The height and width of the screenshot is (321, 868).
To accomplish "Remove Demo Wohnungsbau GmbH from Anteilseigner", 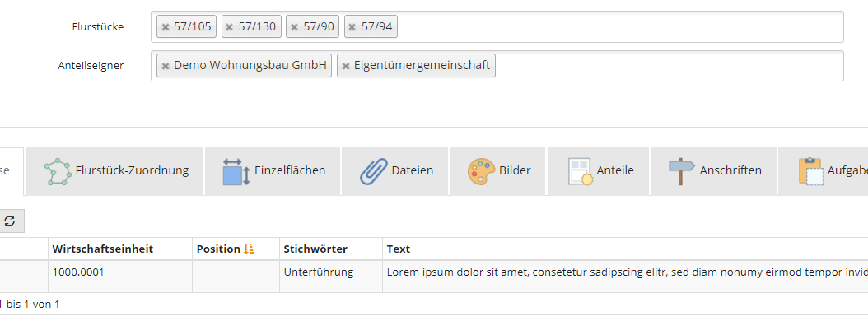I will click(165, 67).
